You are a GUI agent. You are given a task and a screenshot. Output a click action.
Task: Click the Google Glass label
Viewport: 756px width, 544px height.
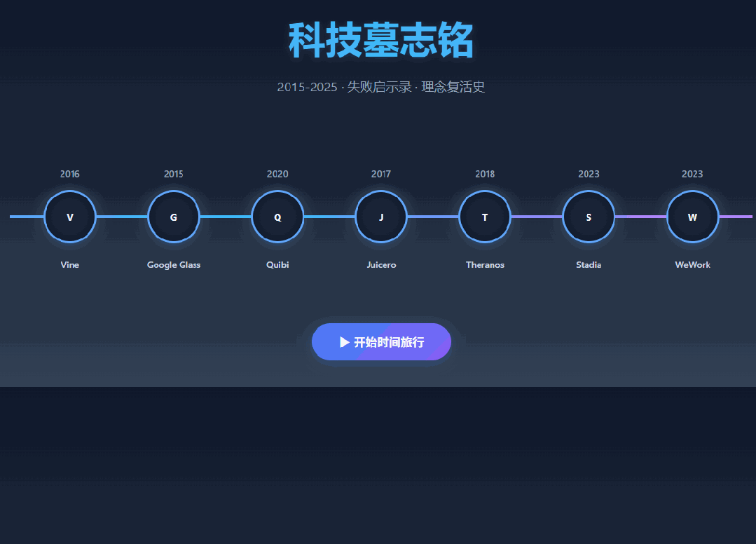pyautogui.click(x=174, y=265)
